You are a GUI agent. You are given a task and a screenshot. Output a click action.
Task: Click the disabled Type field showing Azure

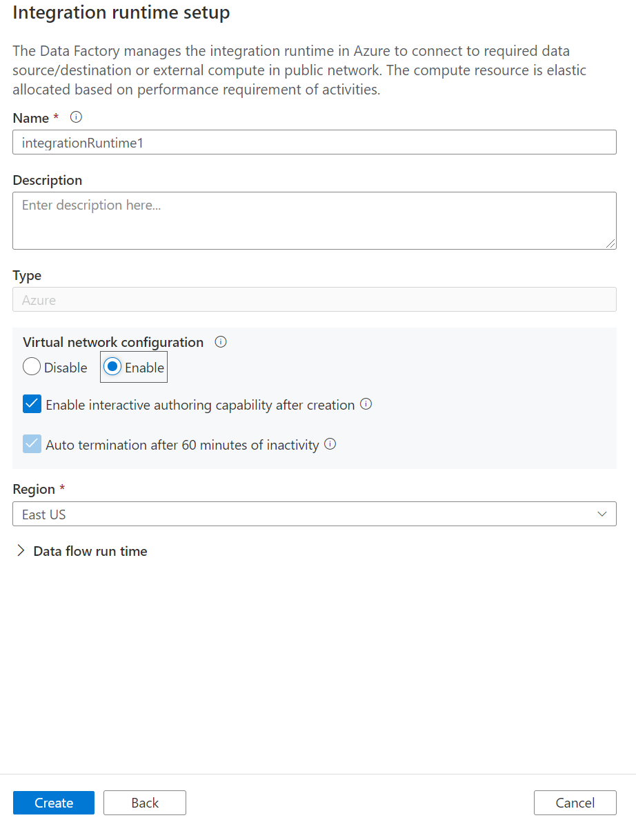[x=314, y=300]
